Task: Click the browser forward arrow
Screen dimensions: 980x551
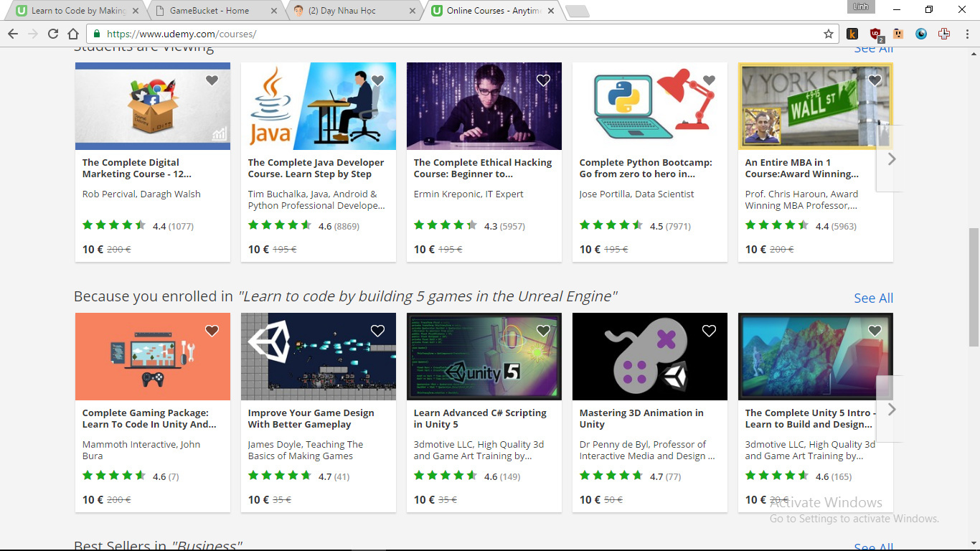Action: [x=33, y=34]
